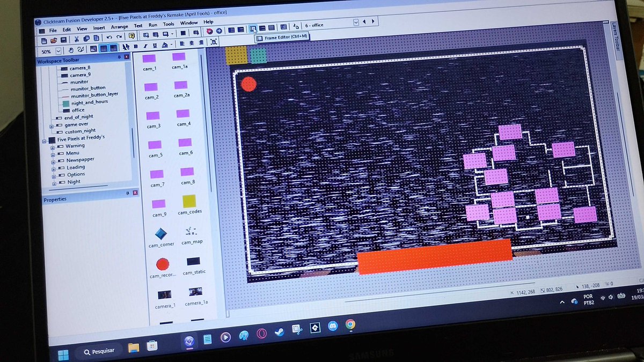
Task: Click the Bold B formatting icon
Action: tap(136, 46)
